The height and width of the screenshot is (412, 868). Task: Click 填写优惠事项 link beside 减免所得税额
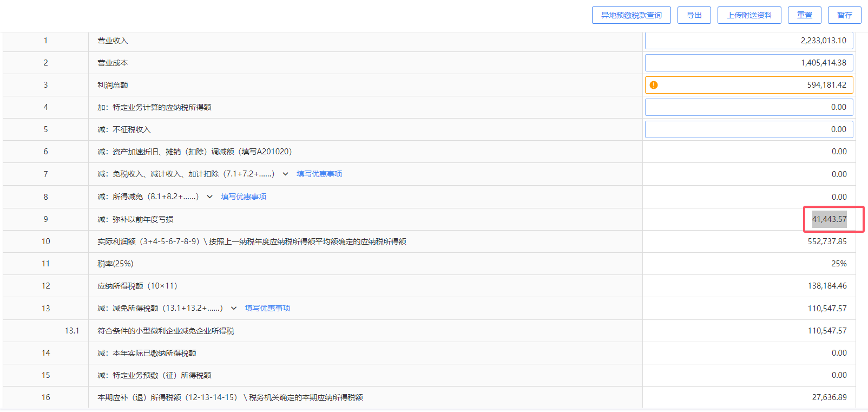point(267,308)
